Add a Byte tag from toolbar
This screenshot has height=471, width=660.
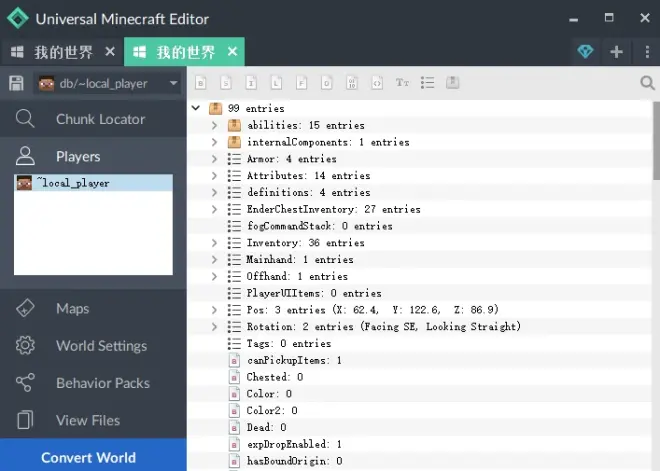coord(201,83)
